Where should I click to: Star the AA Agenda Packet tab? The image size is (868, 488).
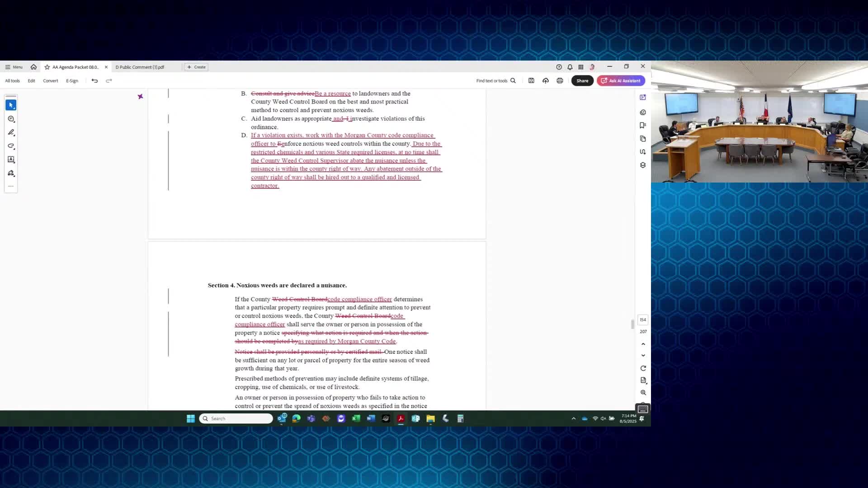click(47, 67)
